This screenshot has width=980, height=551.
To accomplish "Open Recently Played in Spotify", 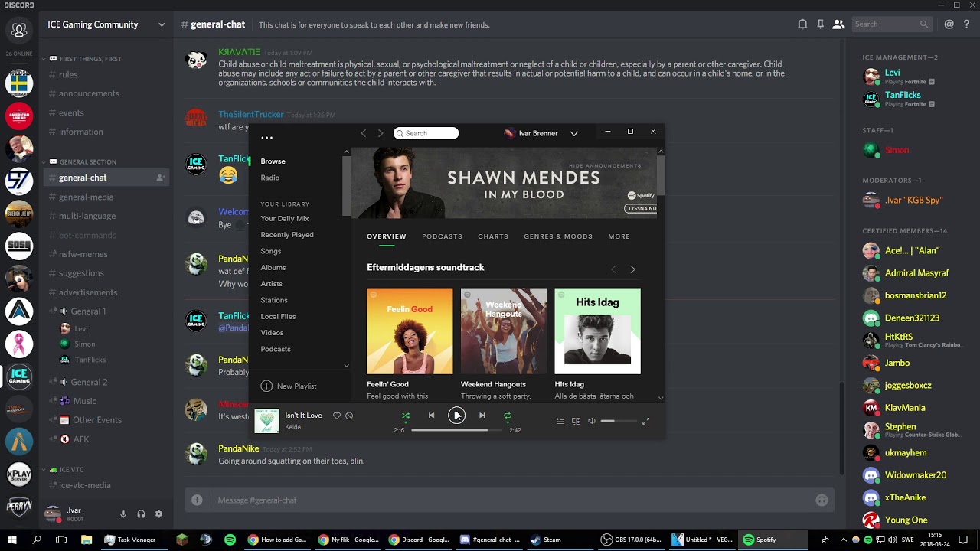I will [287, 235].
